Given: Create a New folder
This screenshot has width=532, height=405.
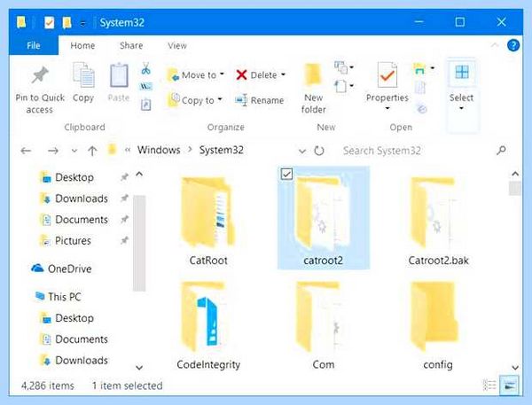Looking at the screenshot, I should click(x=314, y=89).
